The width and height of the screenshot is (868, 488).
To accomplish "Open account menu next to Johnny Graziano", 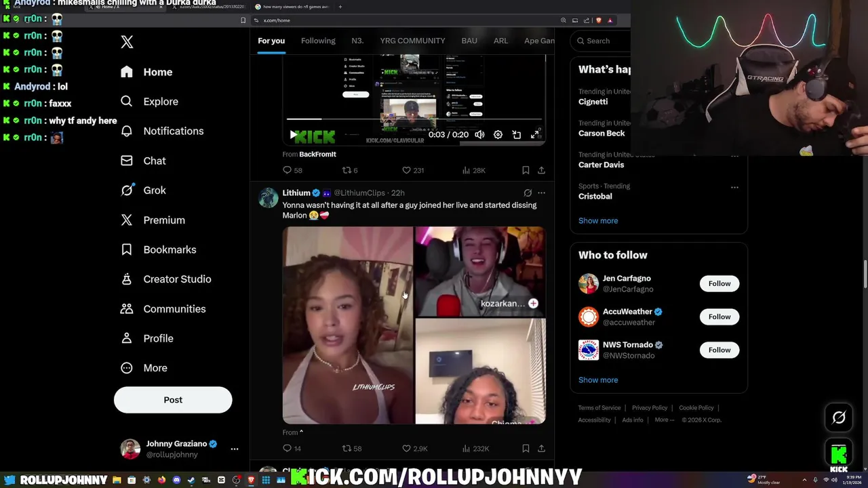I will [x=235, y=449].
